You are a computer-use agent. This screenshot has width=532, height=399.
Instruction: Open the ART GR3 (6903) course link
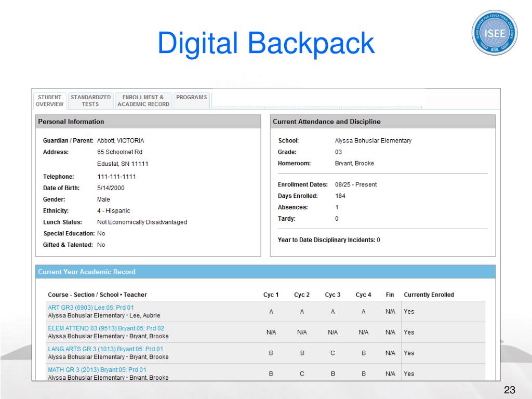[90, 308]
